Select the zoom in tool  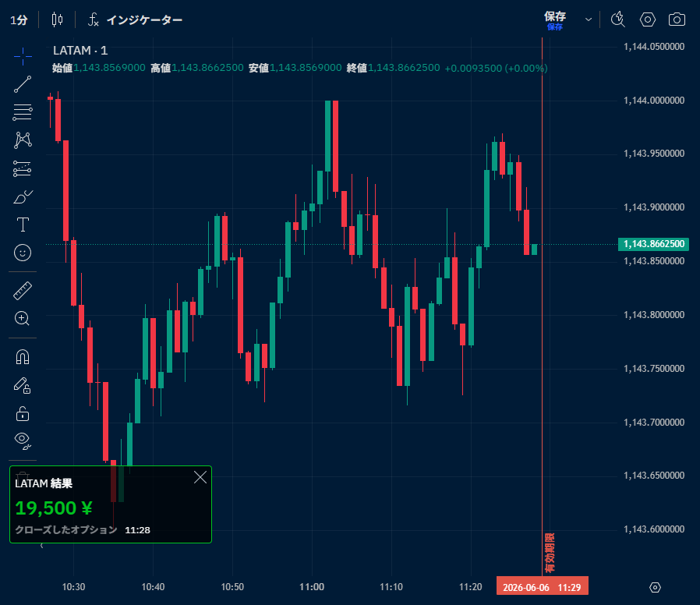[x=23, y=318]
